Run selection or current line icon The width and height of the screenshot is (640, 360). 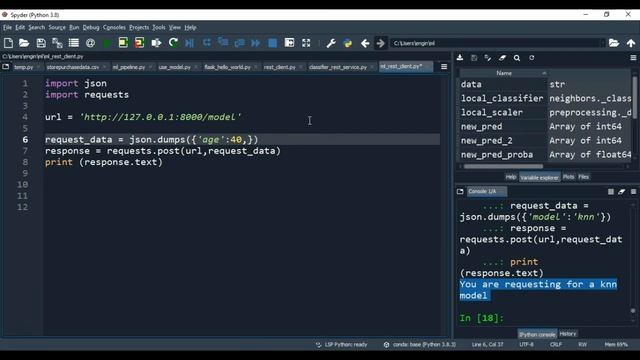pos(156,43)
